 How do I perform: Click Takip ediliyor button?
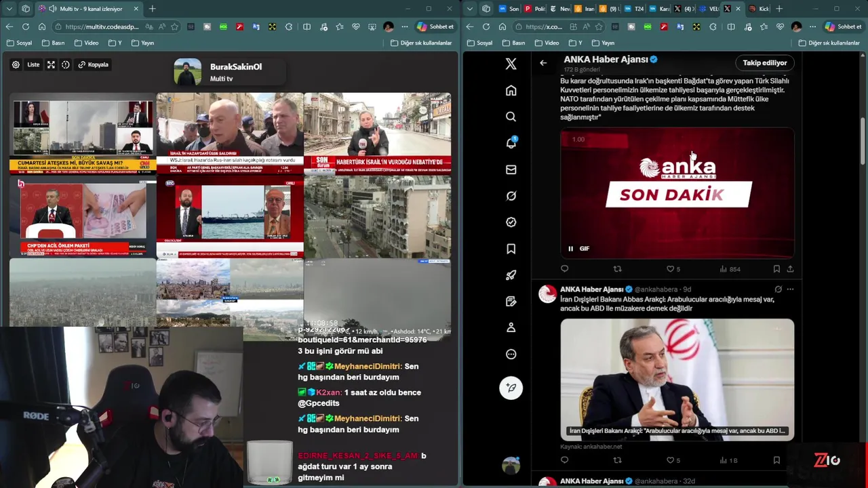point(765,63)
